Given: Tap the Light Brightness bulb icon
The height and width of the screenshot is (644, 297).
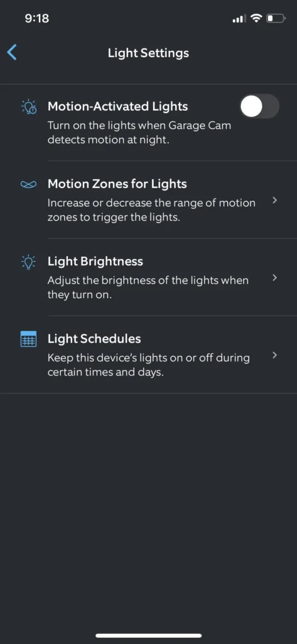Looking at the screenshot, I should 29,262.
